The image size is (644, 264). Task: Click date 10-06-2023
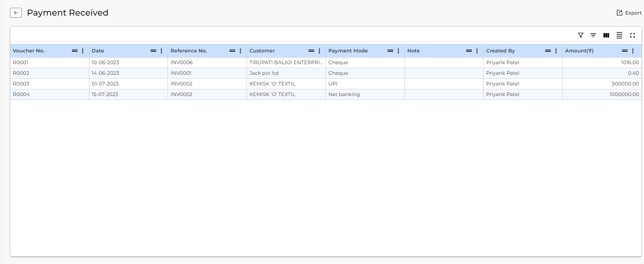105,62
